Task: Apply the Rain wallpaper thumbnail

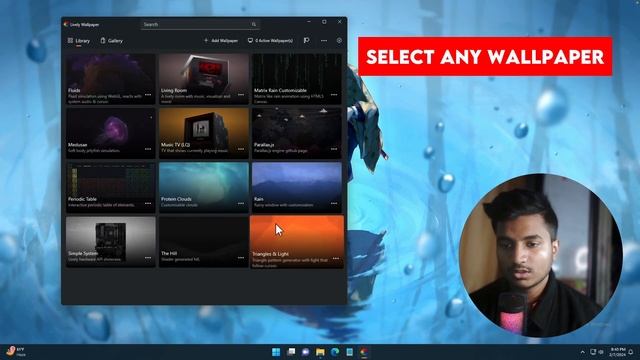Action: (297, 187)
